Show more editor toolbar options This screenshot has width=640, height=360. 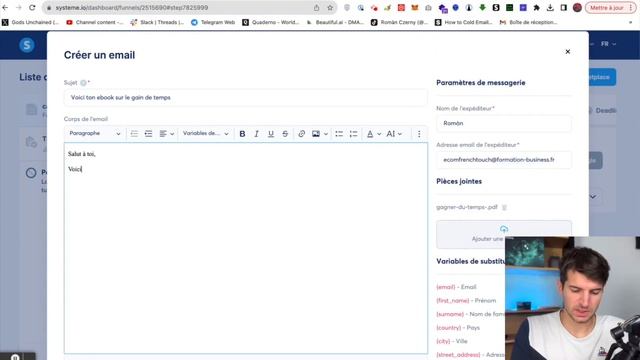[419, 133]
